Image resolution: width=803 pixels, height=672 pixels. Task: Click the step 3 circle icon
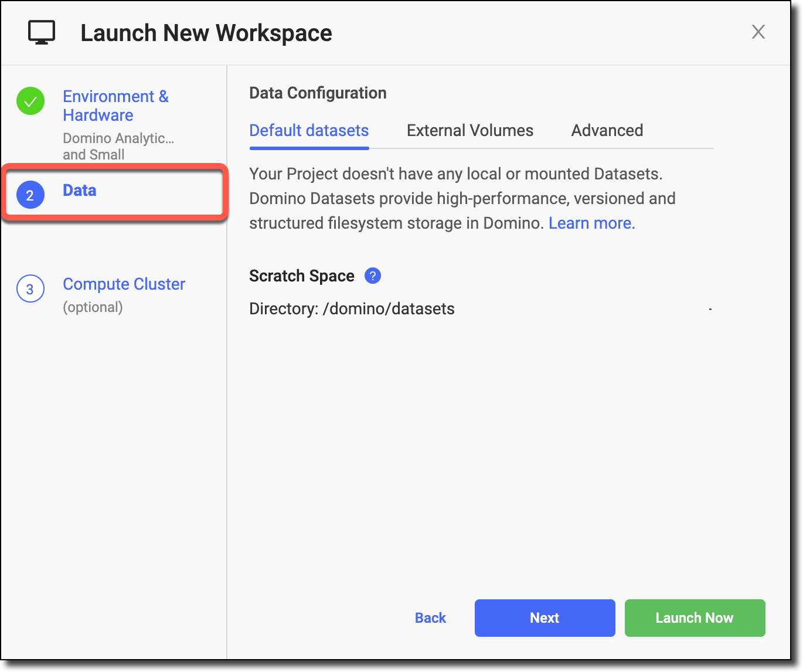click(x=30, y=289)
